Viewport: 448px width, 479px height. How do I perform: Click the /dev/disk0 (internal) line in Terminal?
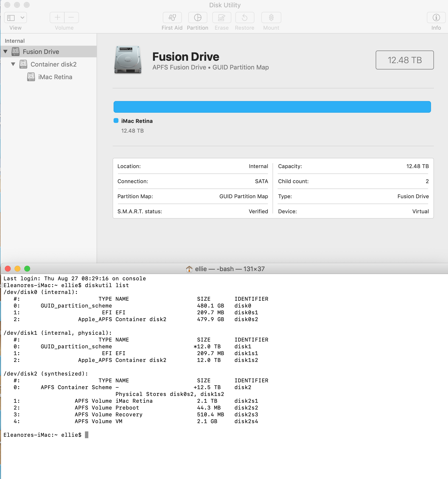tap(41, 292)
